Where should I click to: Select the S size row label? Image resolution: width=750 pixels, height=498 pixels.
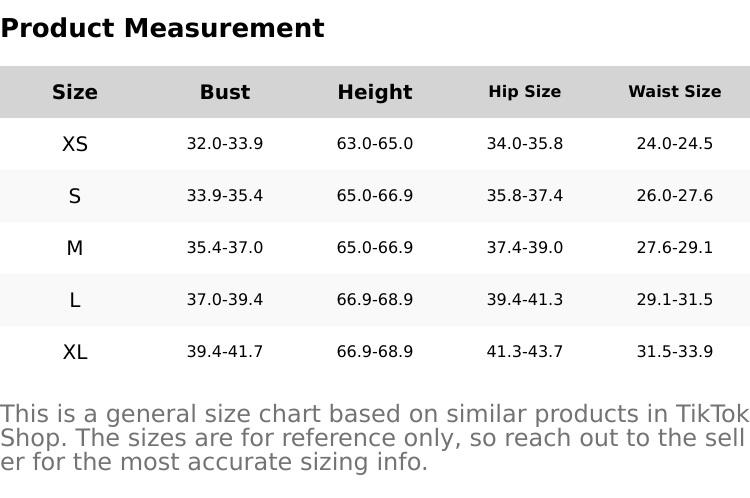[x=75, y=196]
